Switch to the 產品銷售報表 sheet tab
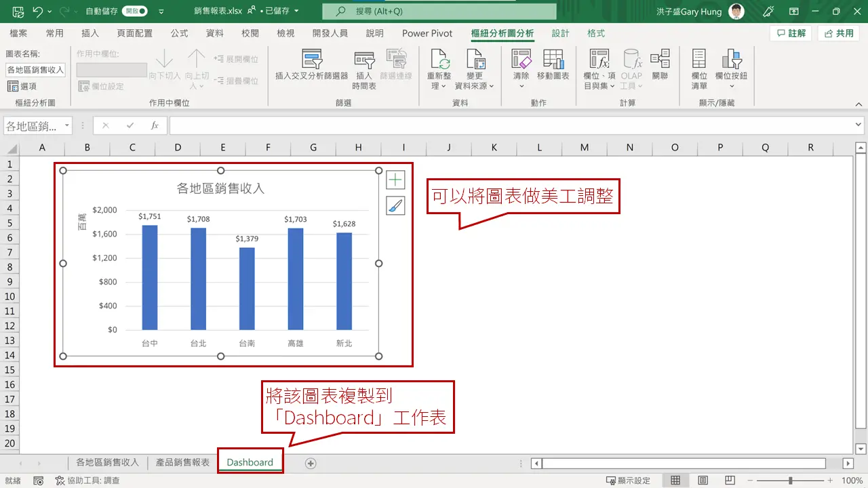868x488 pixels. click(x=182, y=462)
